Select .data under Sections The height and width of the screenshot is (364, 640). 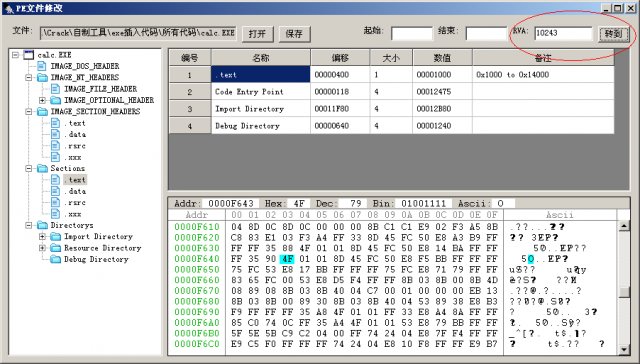coord(75,191)
